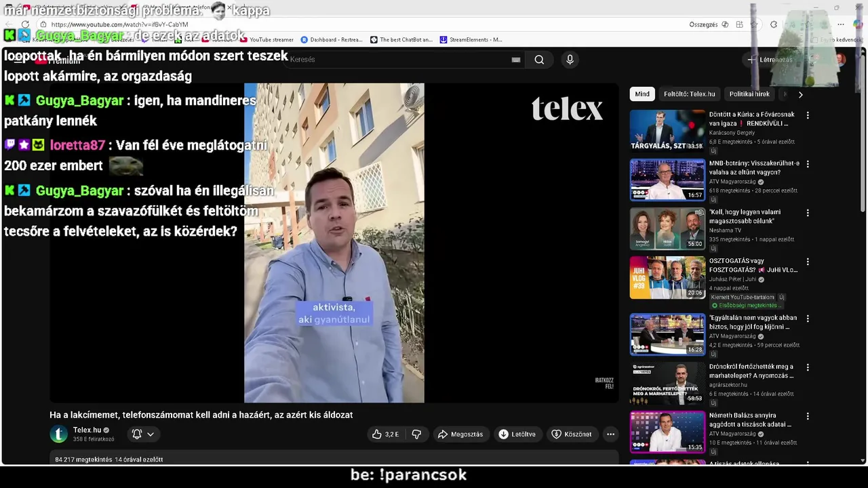
Task: Open title OSZTOGATÁS vagy FOSZTOGATÁS
Action: (x=753, y=265)
